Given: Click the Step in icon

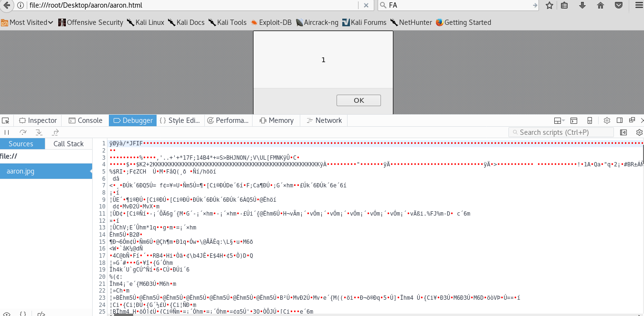Looking at the screenshot, I should pos(38,132).
